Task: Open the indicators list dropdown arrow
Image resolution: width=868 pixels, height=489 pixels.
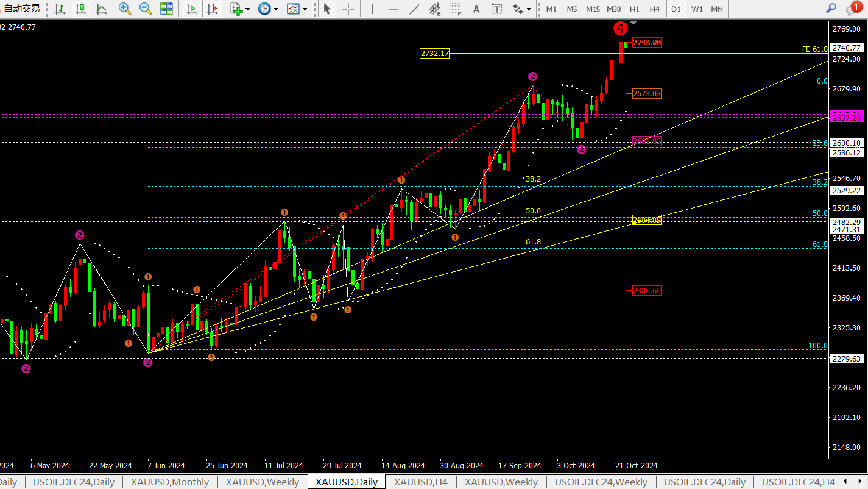Action: coord(249,9)
